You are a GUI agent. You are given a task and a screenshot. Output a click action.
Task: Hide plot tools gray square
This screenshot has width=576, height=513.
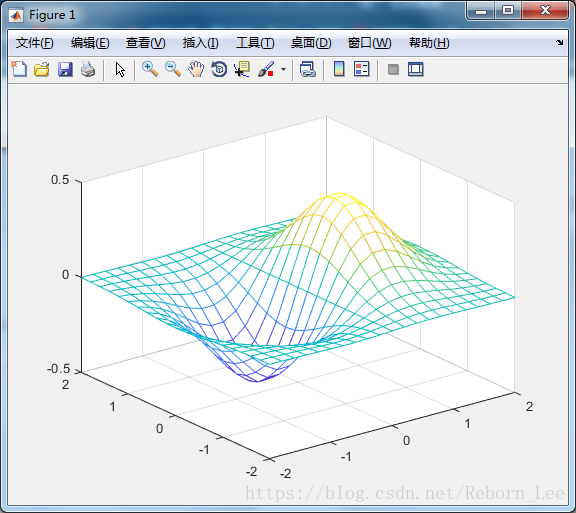(393, 69)
